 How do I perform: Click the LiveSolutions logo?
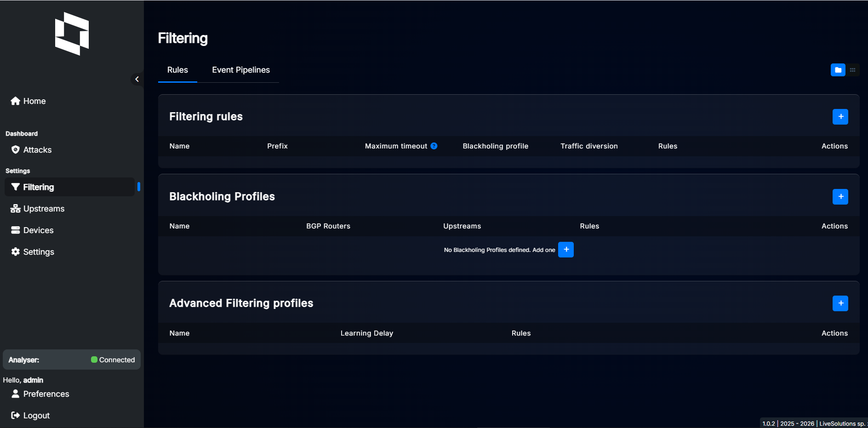pos(71,34)
